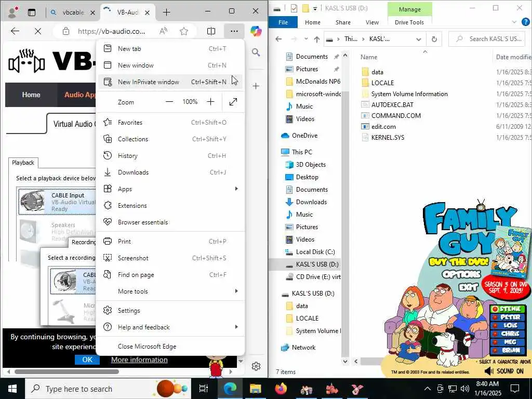Open Edge sidebar search icon
This screenshot has height=399, width=532.
(256, 52)
